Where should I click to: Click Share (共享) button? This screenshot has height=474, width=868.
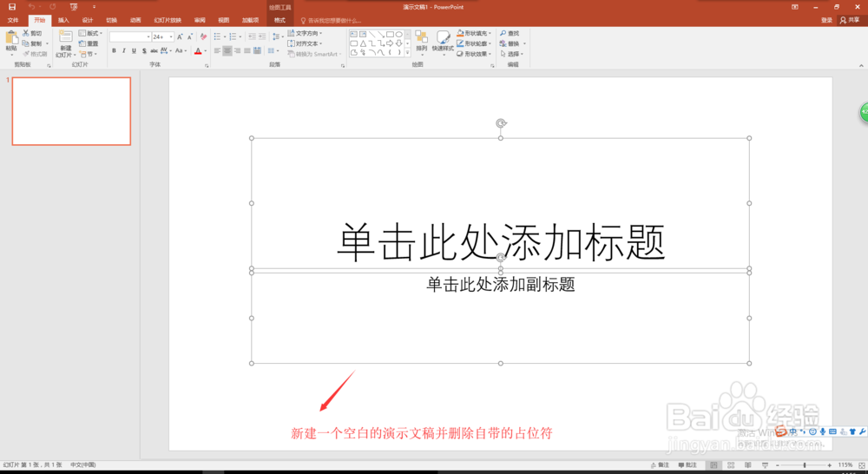point(850,21)
